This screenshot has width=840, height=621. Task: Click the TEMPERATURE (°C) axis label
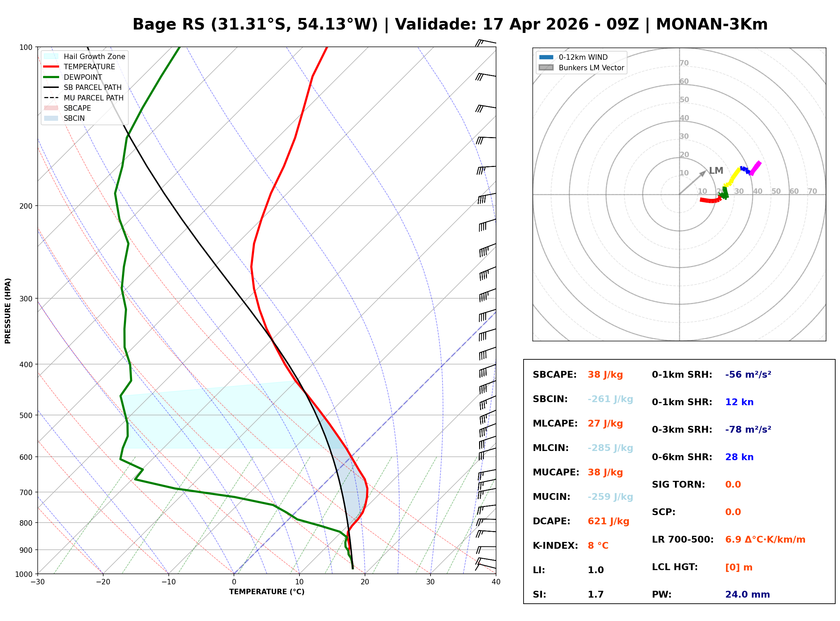click(x=267, y=592)
